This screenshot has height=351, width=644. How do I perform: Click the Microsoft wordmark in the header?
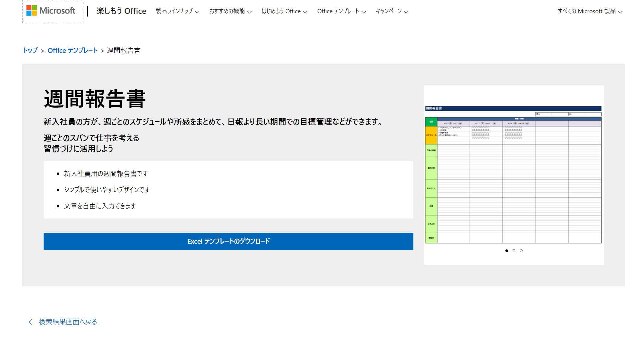click(x=57, y=11)
